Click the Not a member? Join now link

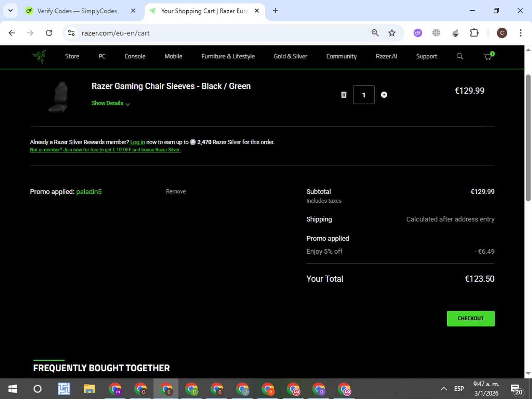point(105,150)
